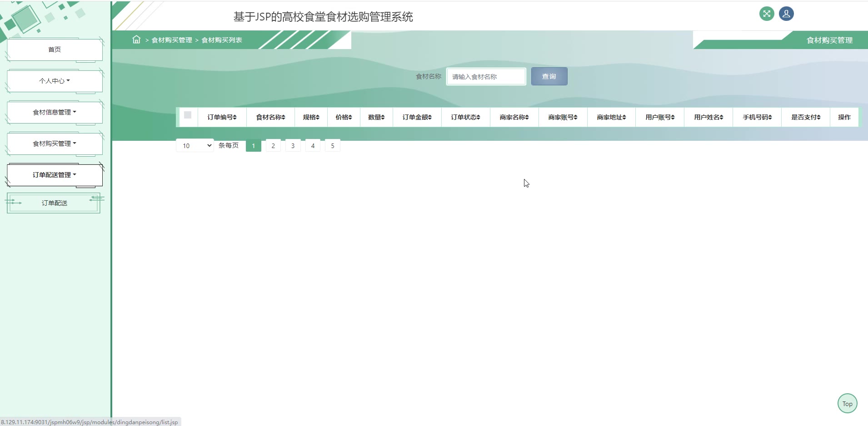Sort table by 商家账号 column
Image resolution: width=868 pixels, height=426 pixels.
coord(563,117)
